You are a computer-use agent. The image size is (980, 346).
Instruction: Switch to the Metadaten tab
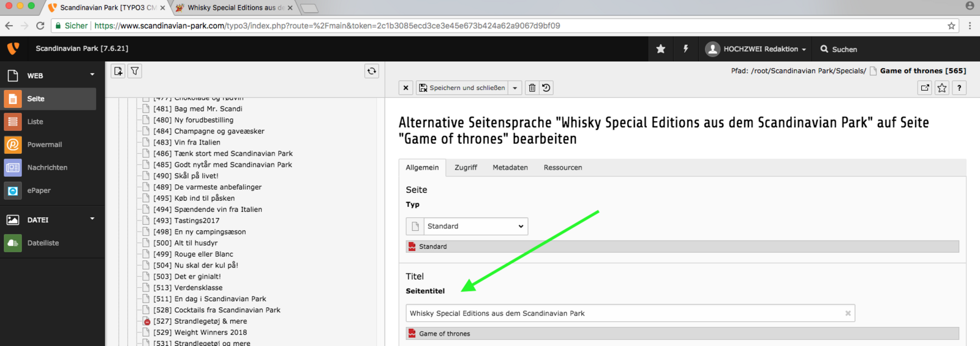(510, 168)
